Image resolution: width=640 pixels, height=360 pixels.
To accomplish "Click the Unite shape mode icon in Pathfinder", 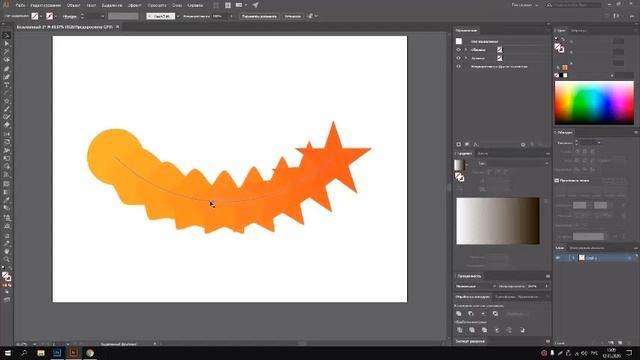I will (x=459, y=313).
